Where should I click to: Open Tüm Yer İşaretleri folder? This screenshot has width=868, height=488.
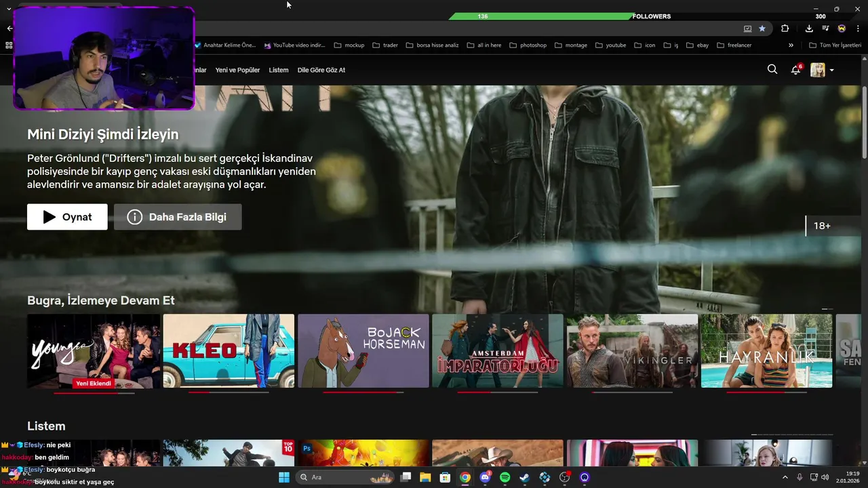point(836,45)
